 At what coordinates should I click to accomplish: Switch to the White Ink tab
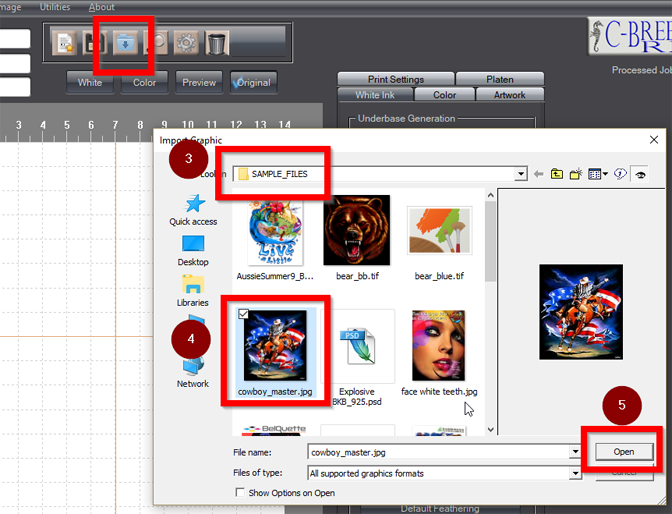(x=375, y=95)
